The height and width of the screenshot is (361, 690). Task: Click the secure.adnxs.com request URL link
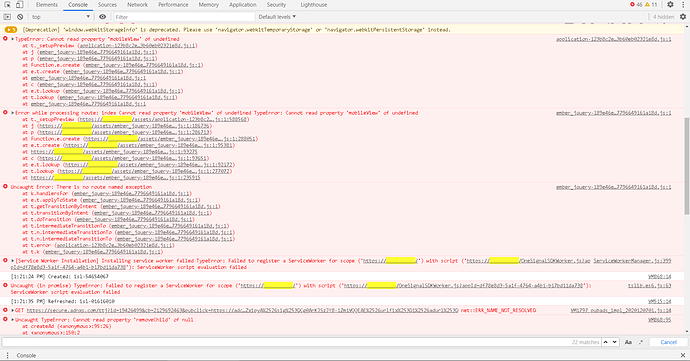coord(242,310)
